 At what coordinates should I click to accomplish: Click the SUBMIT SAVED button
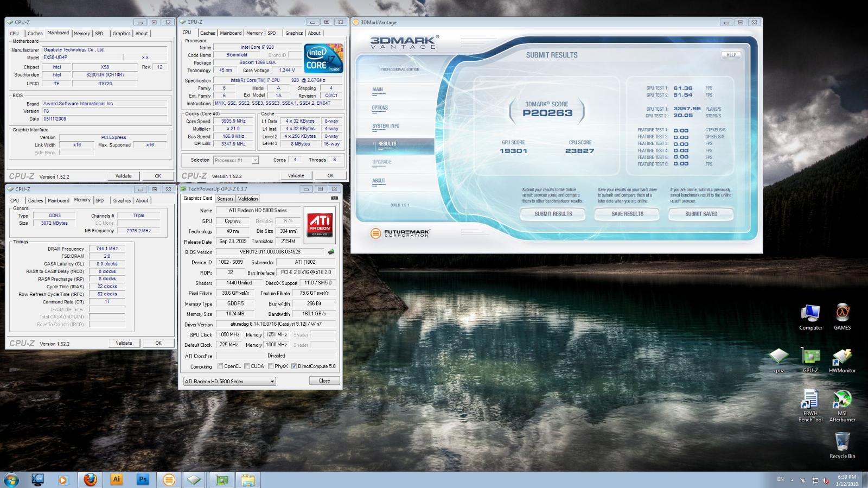click(x=701, y=214)
